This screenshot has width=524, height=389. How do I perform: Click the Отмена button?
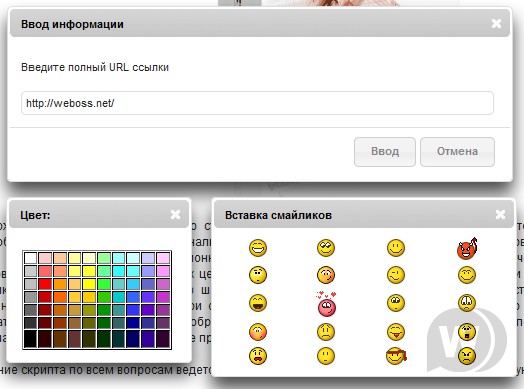coord(457,152)
